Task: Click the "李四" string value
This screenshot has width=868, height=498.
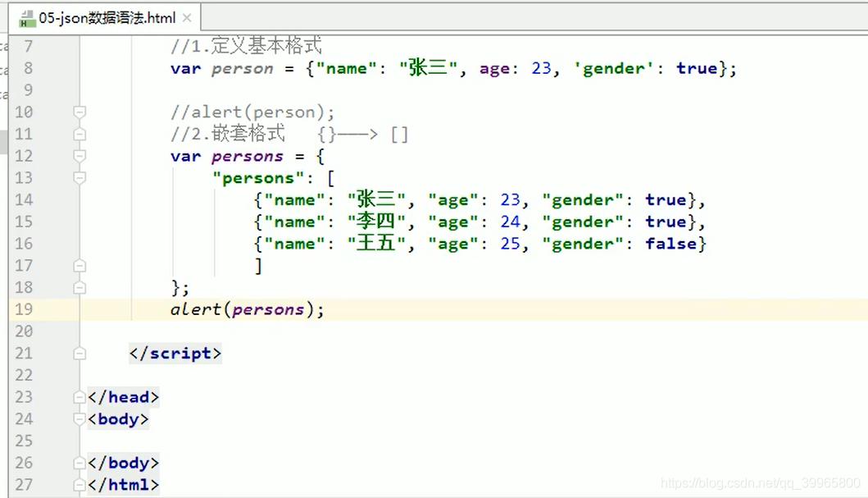Action: pos(376,222)
